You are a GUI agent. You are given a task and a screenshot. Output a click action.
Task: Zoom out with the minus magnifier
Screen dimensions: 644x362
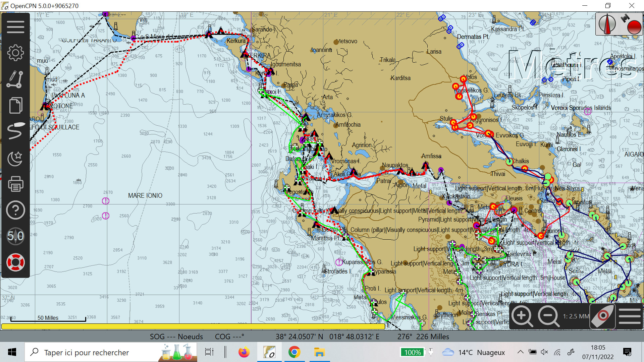point(548,316)
